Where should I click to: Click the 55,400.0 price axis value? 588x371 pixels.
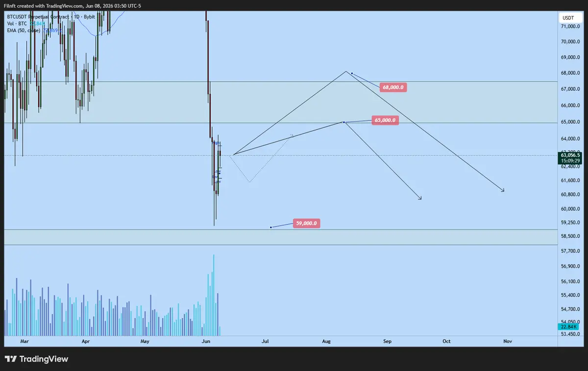[x=570, y=296]
